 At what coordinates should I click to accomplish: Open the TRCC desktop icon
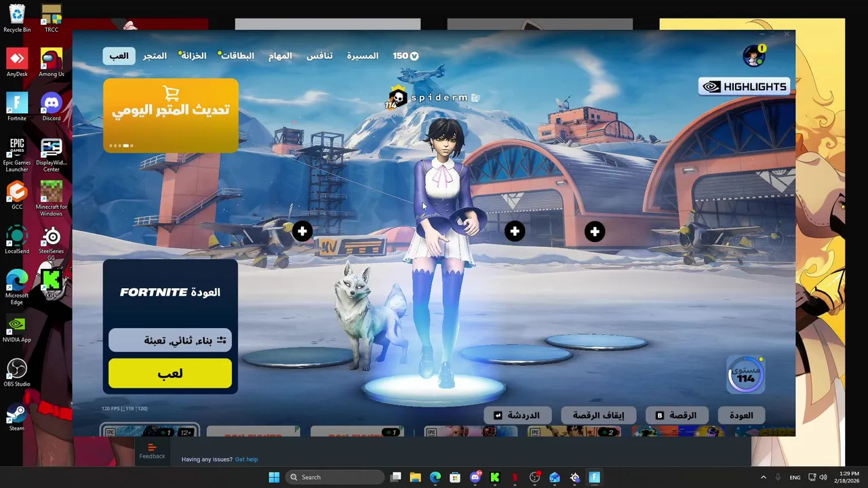[x=52, y=18]
